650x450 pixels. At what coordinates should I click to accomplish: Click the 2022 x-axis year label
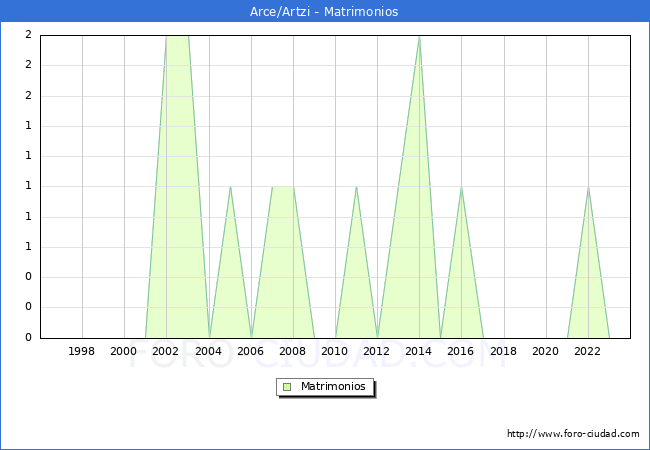click(587, 351)
